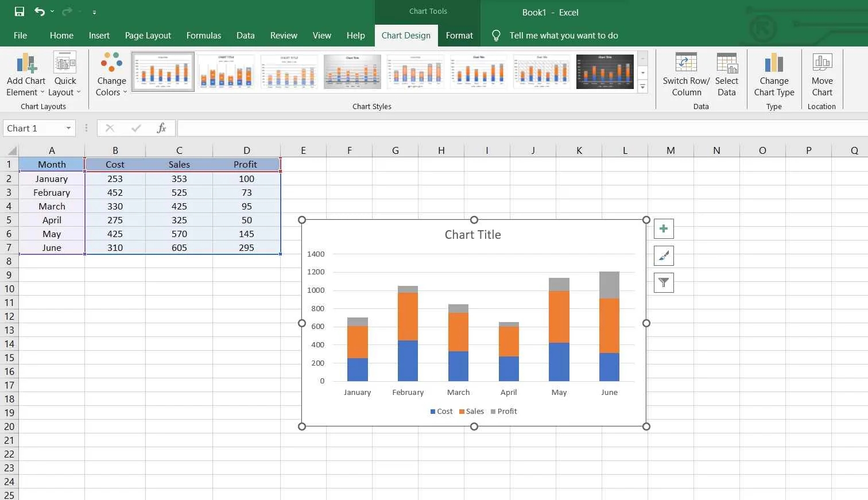868x500 pixels.
Task: Toggle the Profit legend entry on the chart
Action: point(503,411)
